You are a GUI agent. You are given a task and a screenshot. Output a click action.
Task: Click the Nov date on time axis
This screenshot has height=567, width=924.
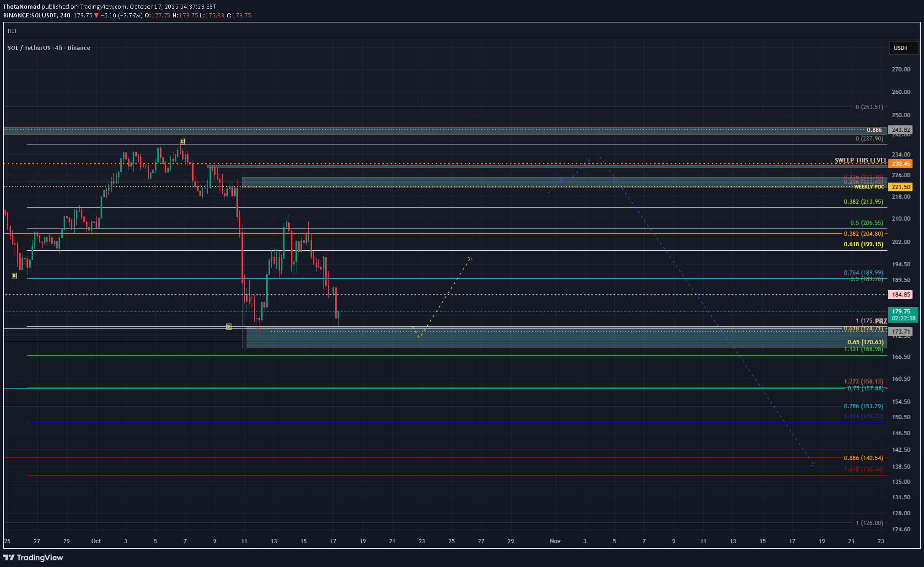[x=555, y=541]
